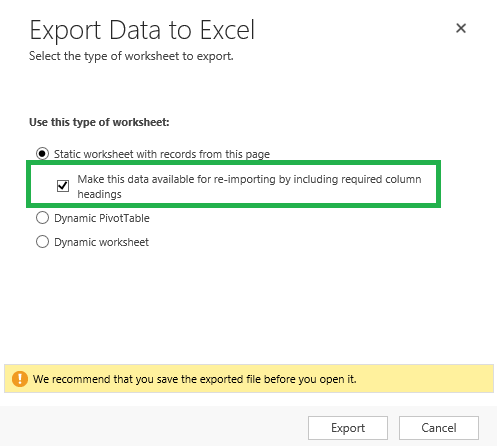The width and height of the screenshot is (497, 446).
Task: Choose the Dynamic PivotTable radio button
Action: [42, 218]
